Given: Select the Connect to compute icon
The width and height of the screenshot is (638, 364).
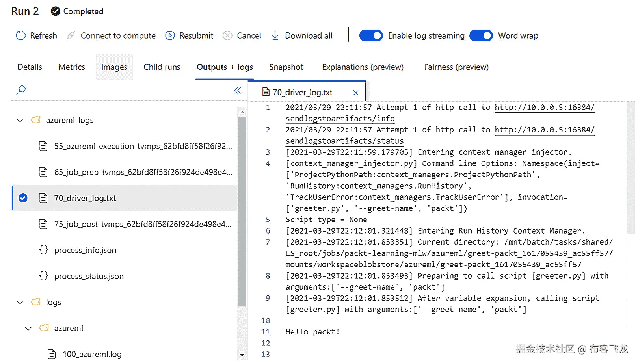Looking at the screenshot, I should point(70,35).
